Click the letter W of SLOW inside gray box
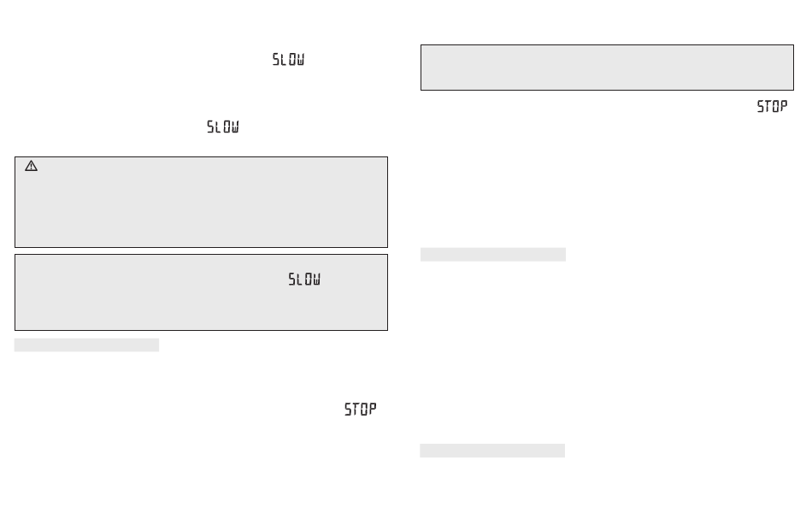 [x=316, y=279]
